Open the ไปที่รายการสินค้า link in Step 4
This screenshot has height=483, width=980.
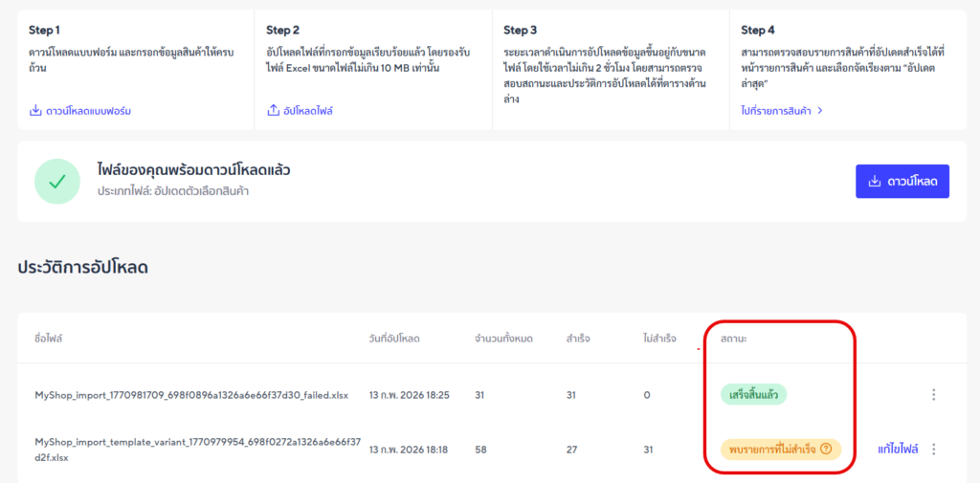pos(782,111)
